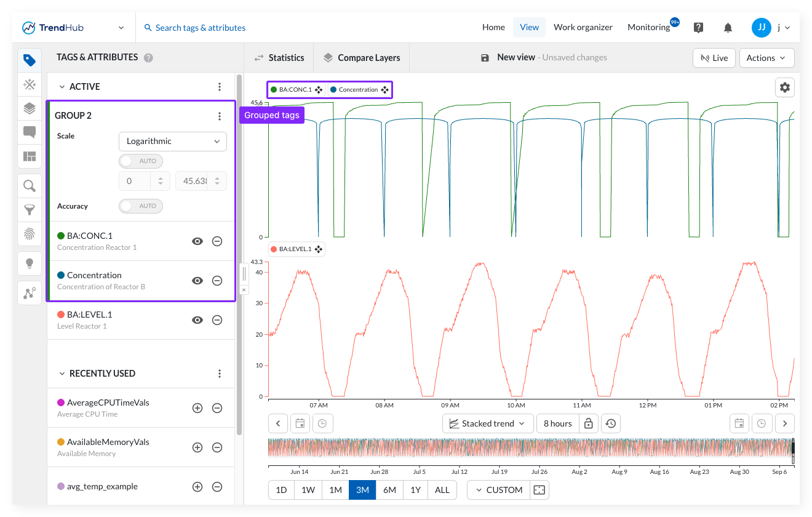Image resolution: width=812 pixels, height=517 pixels.
Task: Hide Concentration tag with the eye icon
Action: [197, 281]
